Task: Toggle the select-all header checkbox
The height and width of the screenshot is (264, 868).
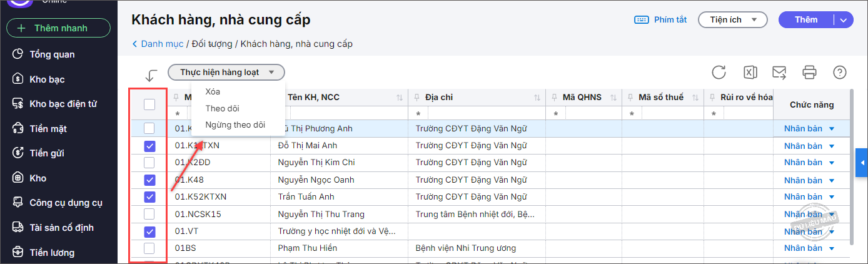Action: click(x=149, y=104)
